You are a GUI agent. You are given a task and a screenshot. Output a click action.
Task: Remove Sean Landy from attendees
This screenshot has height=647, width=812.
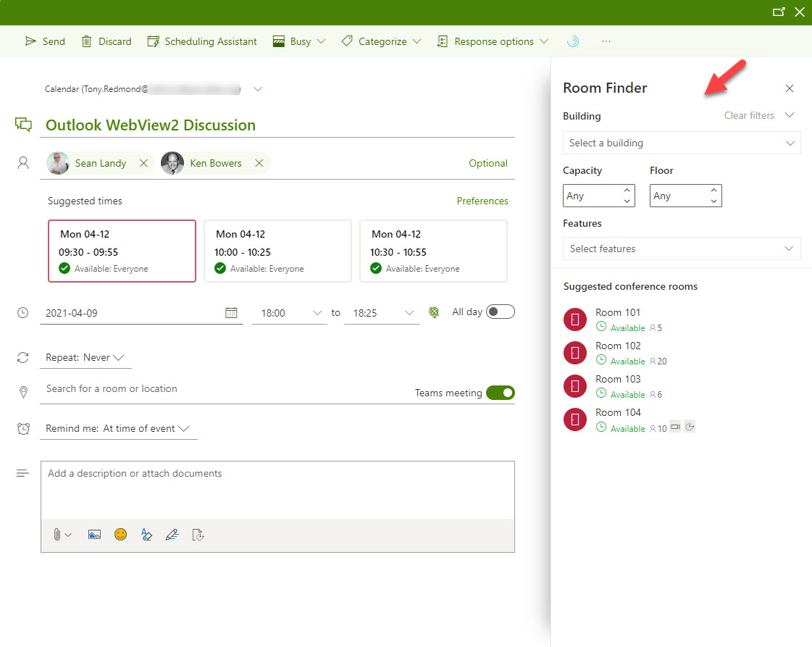tap(143, 163)
